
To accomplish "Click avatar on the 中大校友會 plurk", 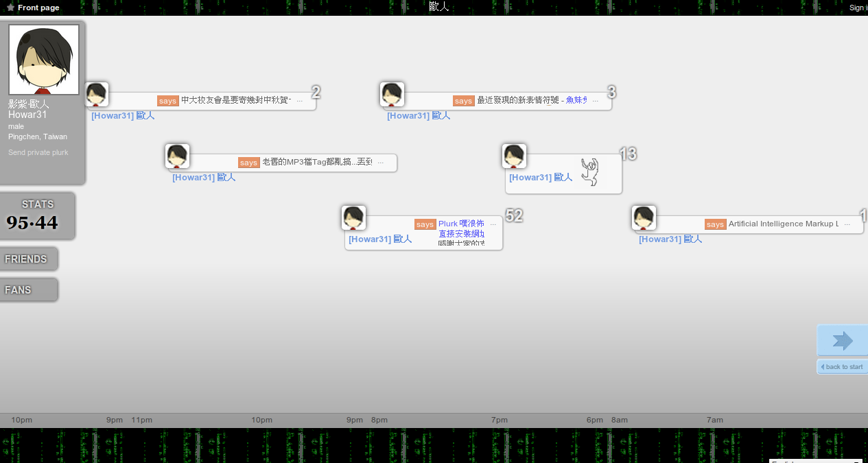I will (97, 95).
